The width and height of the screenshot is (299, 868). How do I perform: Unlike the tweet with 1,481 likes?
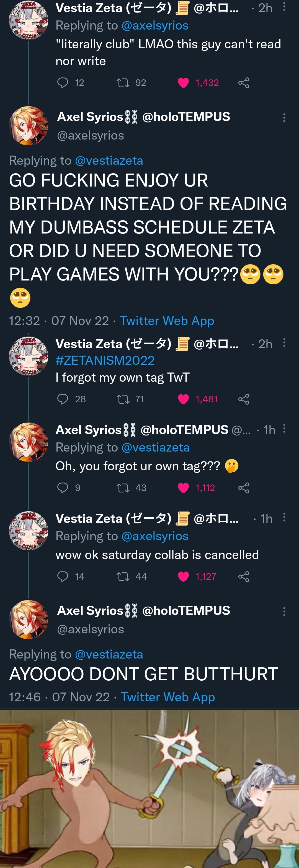183,399
